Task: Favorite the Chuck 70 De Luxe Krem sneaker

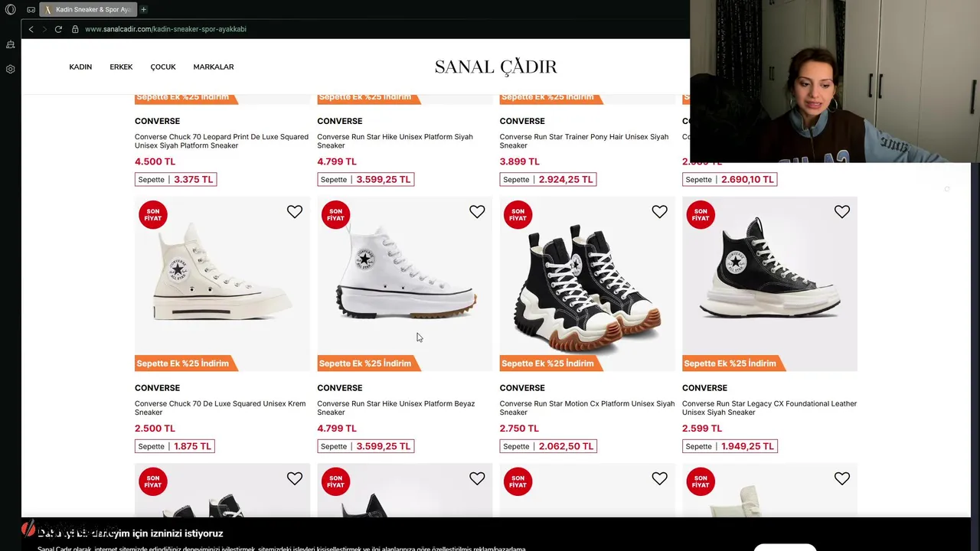Action: tap(295, 212)
